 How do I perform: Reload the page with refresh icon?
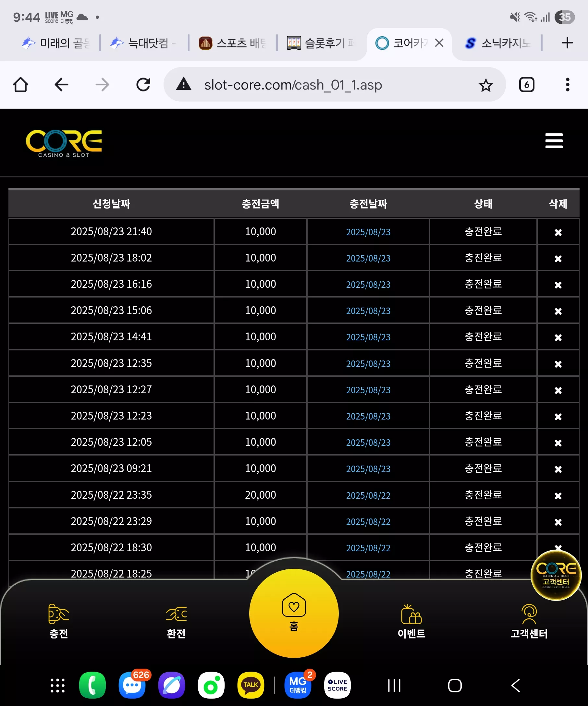(x=143, y=85)
